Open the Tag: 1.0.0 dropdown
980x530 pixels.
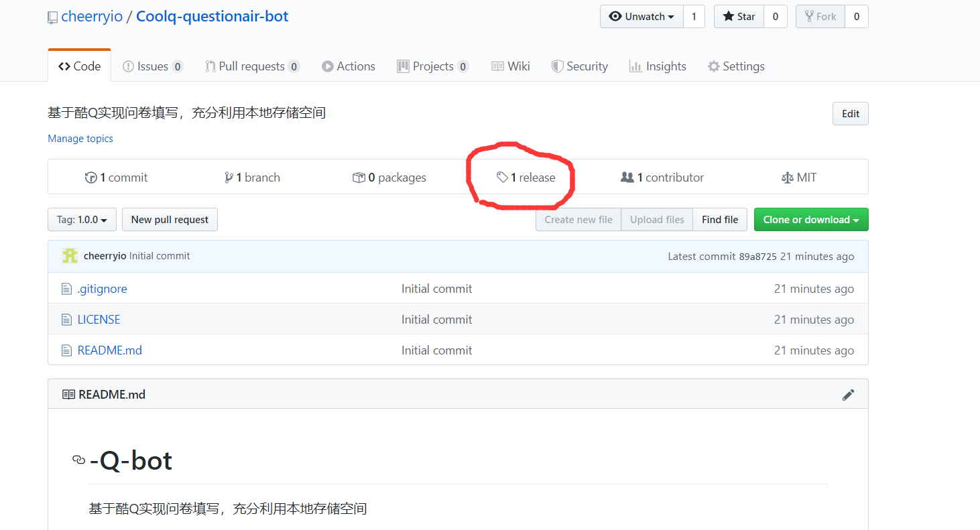(x=82, y=220)
